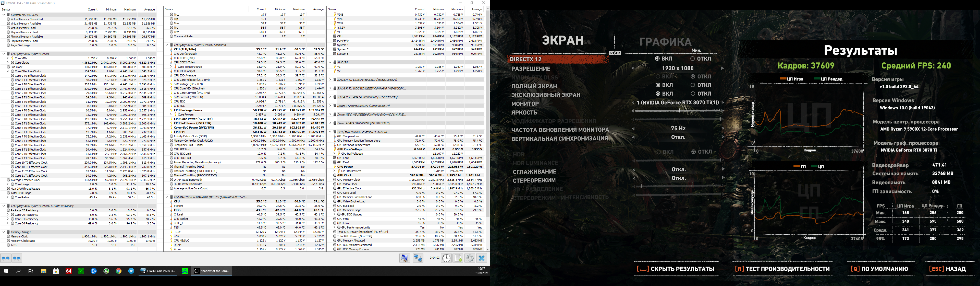Click the network monitors icon in HWiNFO

pos(418,258)
